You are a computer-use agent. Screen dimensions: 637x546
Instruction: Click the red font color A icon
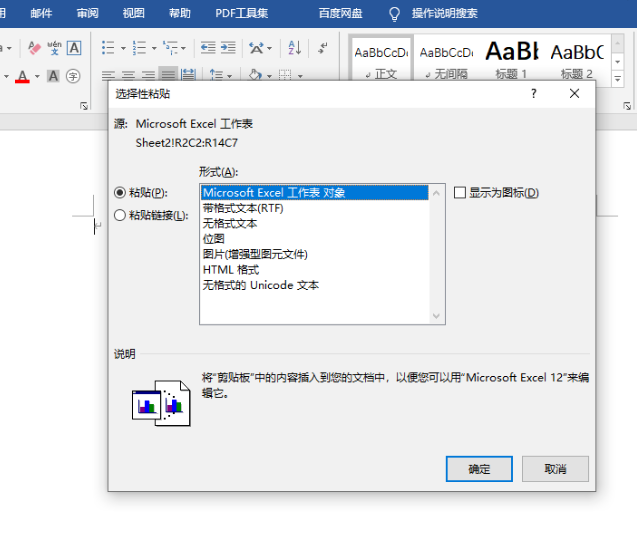[x=22, y=76]
